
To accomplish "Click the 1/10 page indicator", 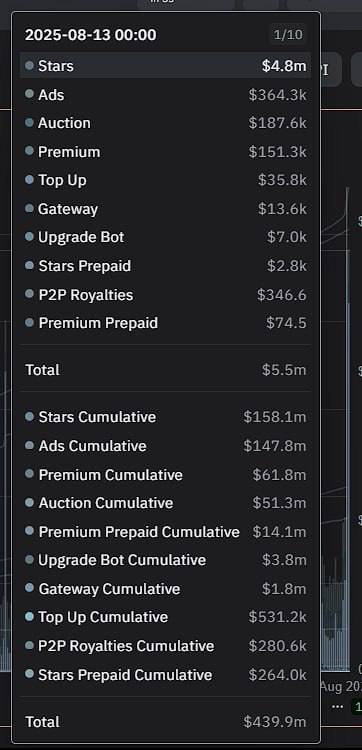I will (x=287, y=35).
